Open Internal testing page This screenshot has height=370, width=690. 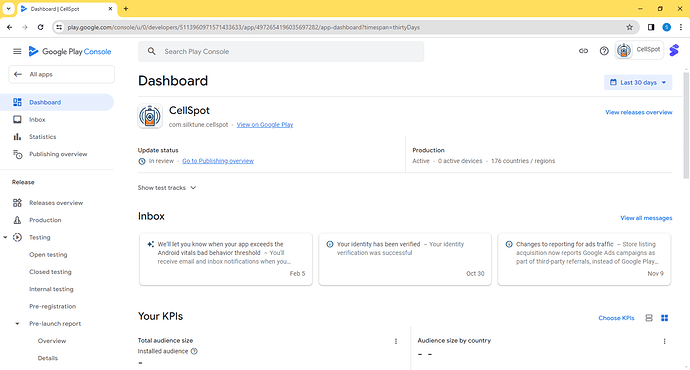(x=51, y=289)
